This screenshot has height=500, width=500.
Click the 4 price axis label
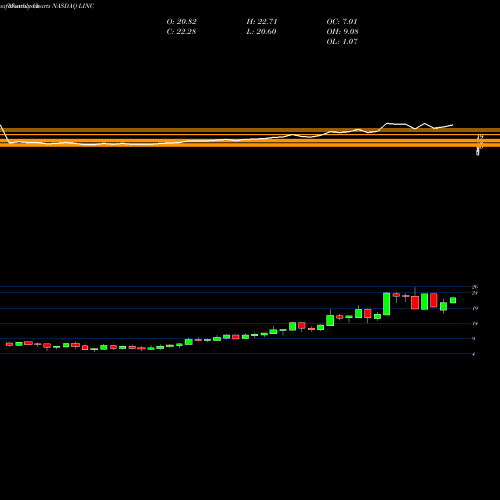pyautogui.click(x=474, y=354)
